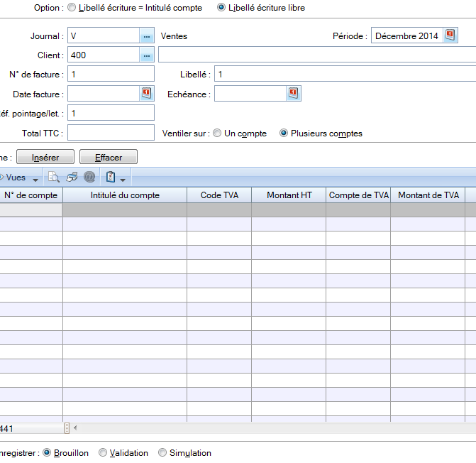Click the Echéance date field
The image size is (476, 463).
tap(250, 94)
